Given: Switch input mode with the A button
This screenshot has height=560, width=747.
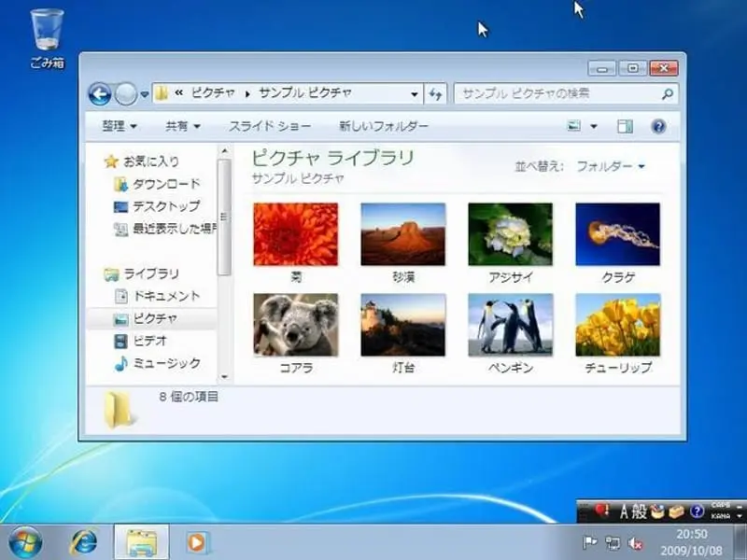Looking at the screenshot, I should [625, 511].
